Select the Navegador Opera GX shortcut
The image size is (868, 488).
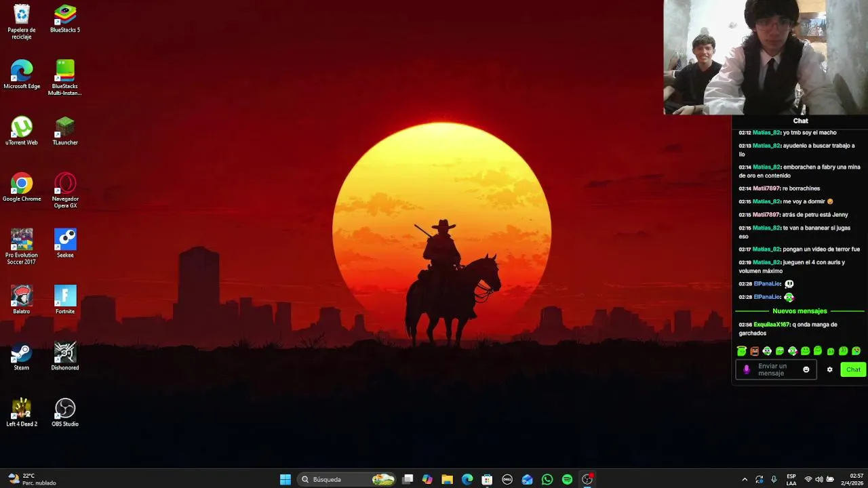65,190
